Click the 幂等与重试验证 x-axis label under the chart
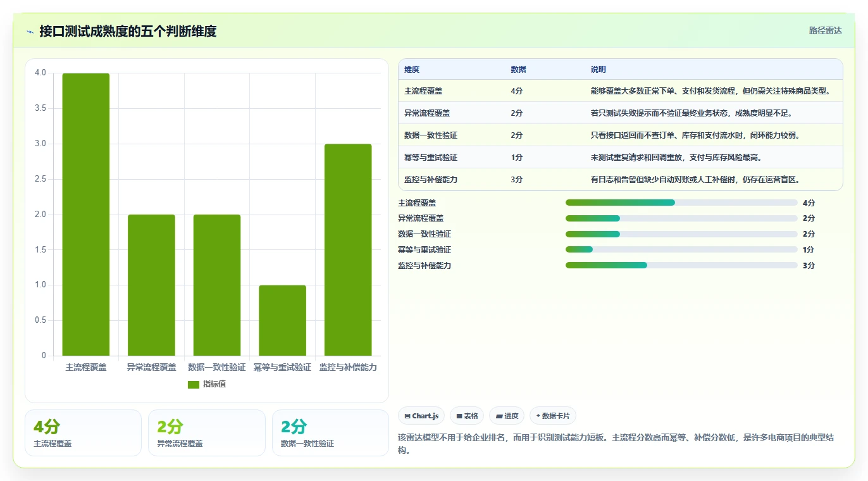868x481 pixels. click(x=282, y=367)
